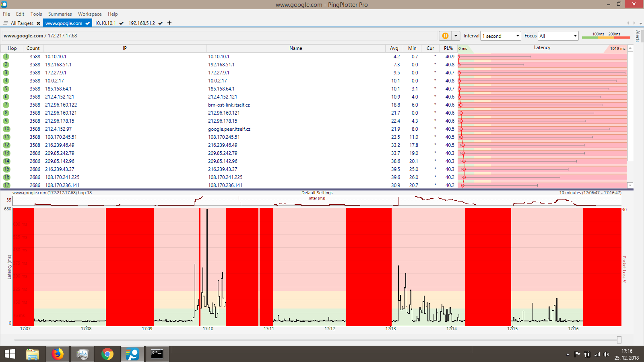Open the Workspace menu
Screen dimensions: 644x362
(x=90, y=14)
